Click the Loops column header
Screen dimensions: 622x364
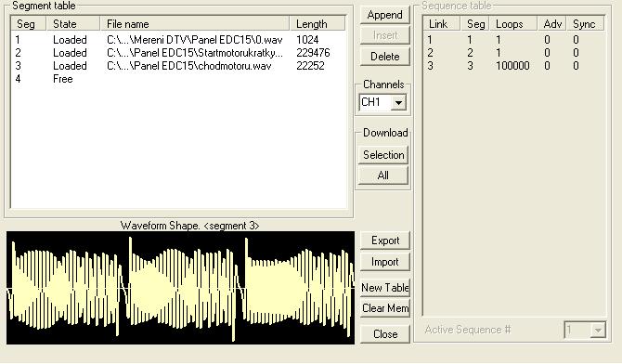pyautogui.click(x=513, y=24)
